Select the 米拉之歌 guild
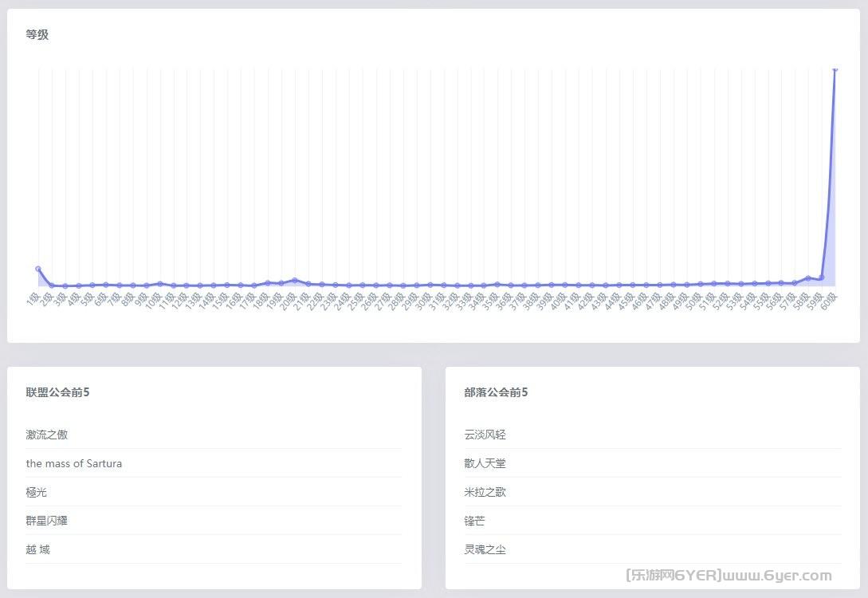The height and width of the screenshot is (598, 868). pos(487,492)
